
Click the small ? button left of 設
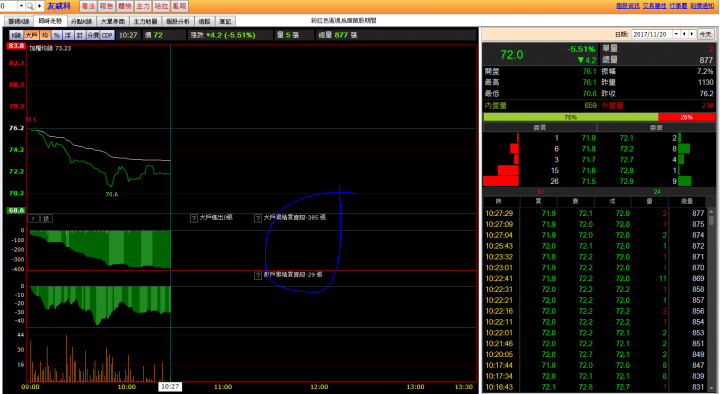click(x=34, y=219)
